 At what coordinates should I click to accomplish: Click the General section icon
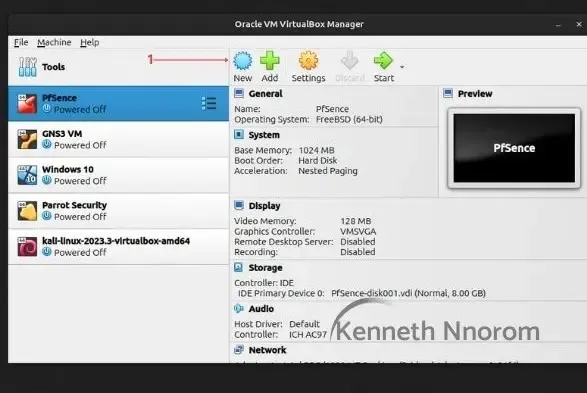[239, 93]
